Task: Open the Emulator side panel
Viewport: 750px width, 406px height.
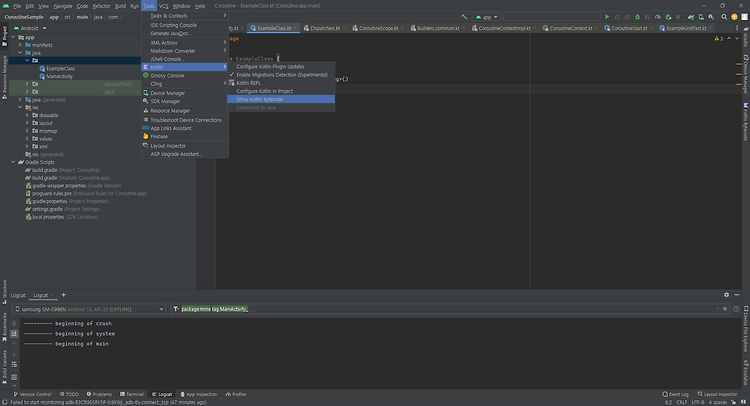Action: pyautogui.click(x=746, y=373)
